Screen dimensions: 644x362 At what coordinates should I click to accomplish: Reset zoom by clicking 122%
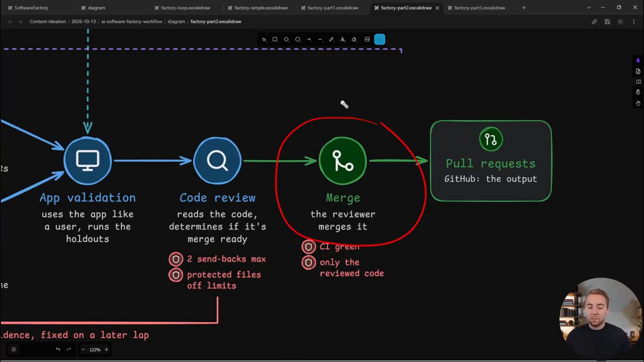click(x=95, y=349)
